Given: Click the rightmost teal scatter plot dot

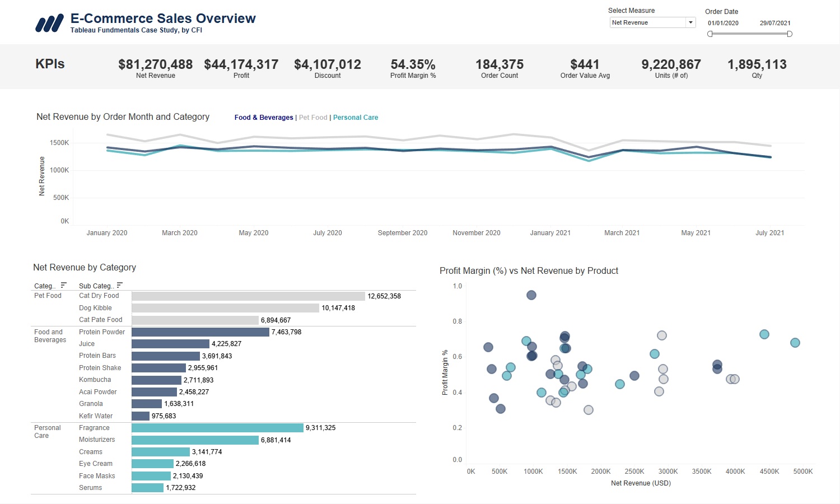Looking at the screenshot, I should click(795, 343).
